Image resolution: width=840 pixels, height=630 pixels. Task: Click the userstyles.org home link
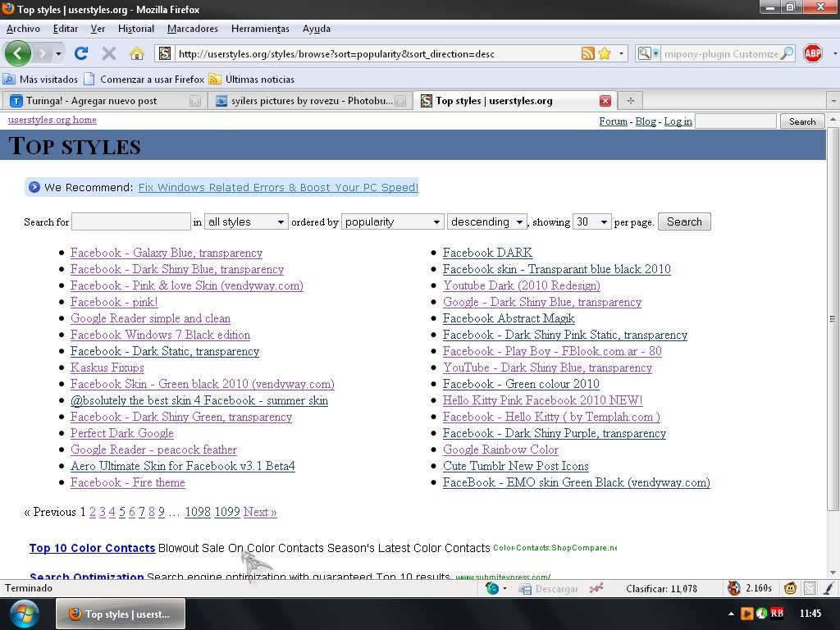pyautogui.click(x=52, y=120)
